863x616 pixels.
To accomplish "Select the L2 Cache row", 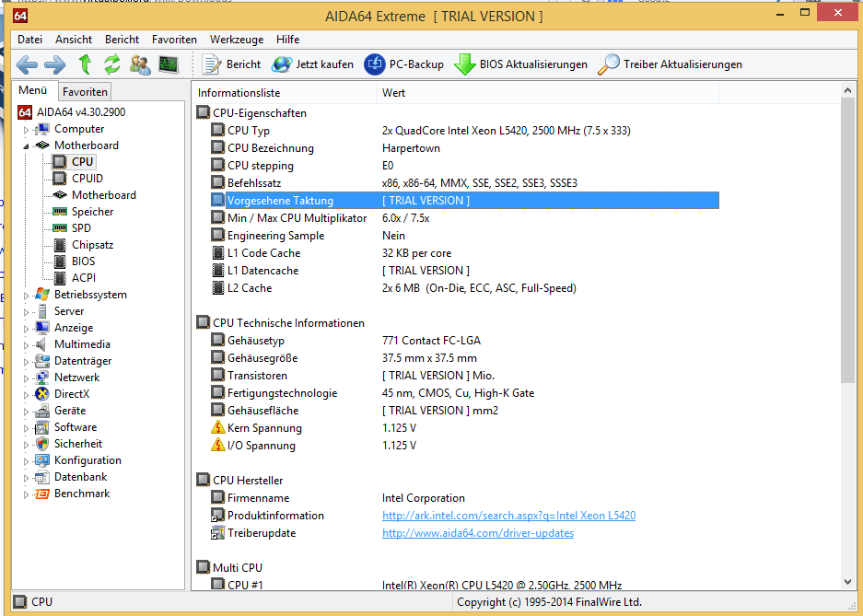I will click(464, 288).
